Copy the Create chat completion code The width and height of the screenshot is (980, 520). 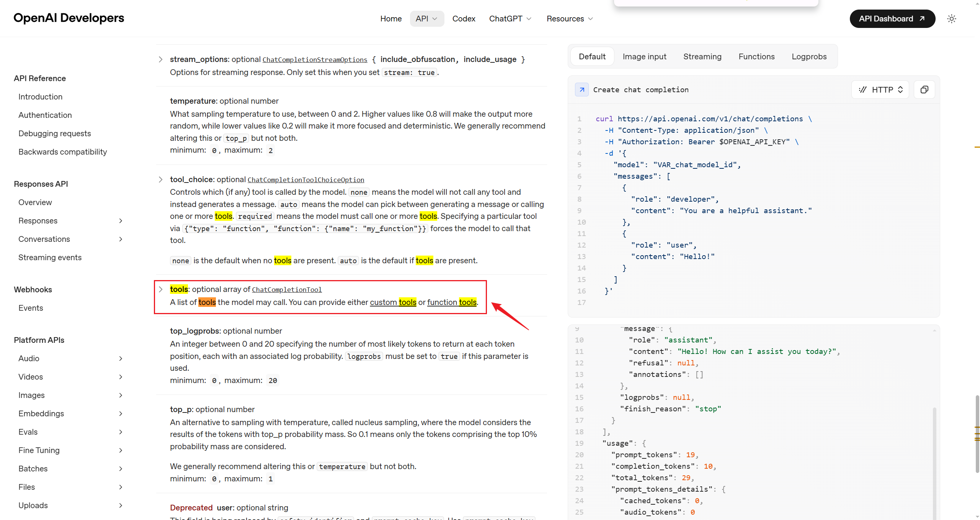point(924,90)
